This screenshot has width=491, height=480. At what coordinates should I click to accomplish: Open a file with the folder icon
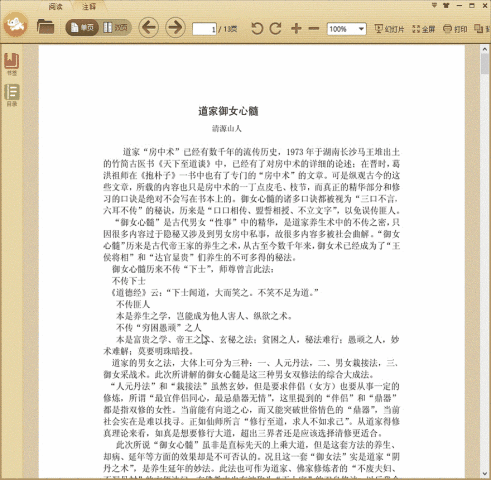coord(45,27)
